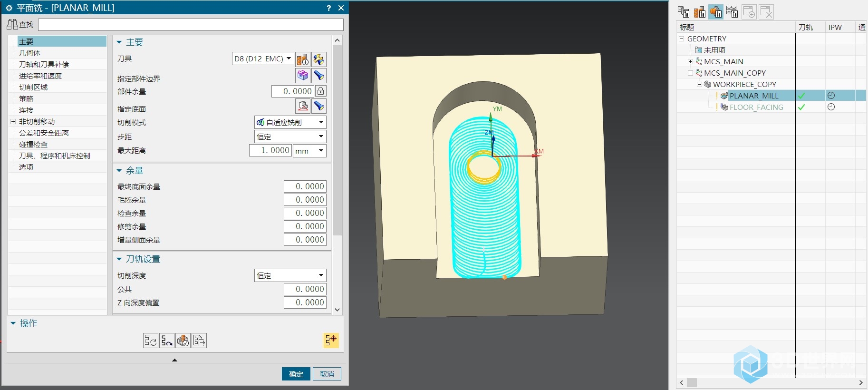868x390 pixels.
Task: Collapse the GEOMETRY root node
Action: pyautogui.click(x=681, y=39)
